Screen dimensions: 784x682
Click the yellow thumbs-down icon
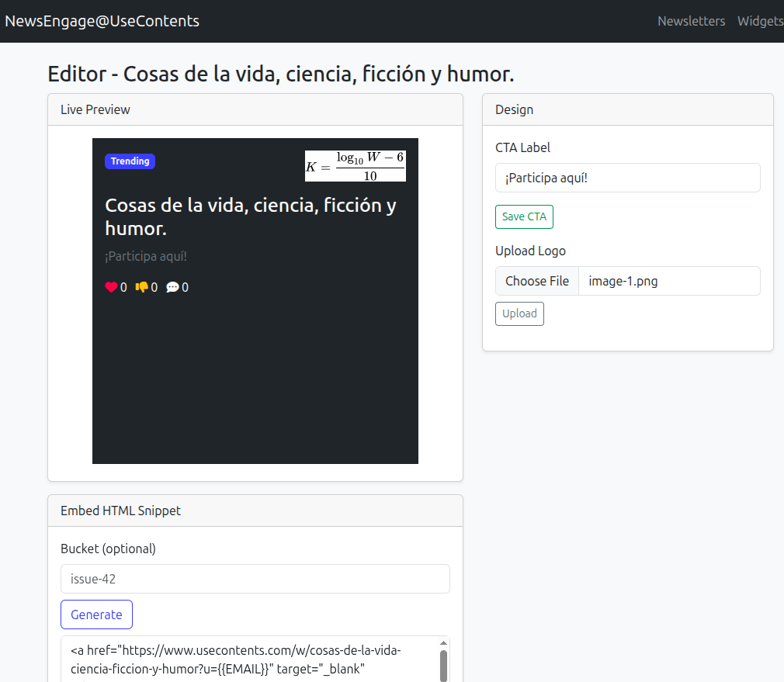pyautogui.click(x=141, y=287)
